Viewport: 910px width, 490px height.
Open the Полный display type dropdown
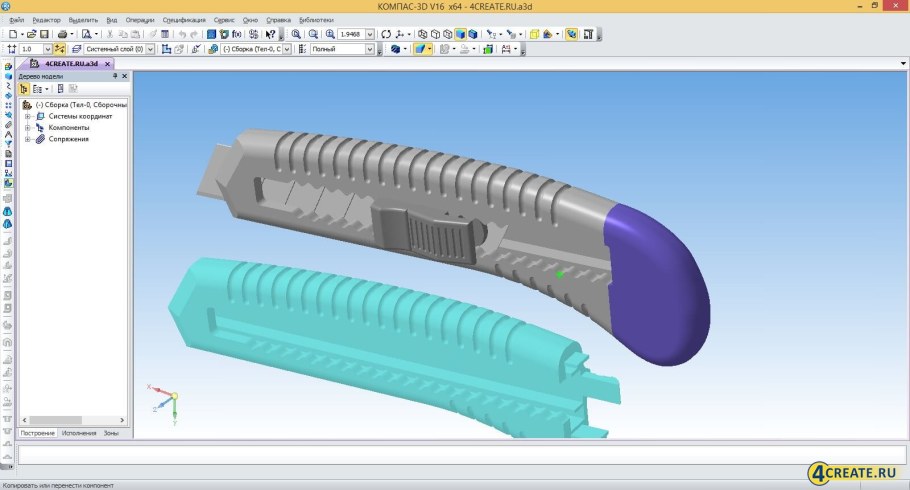370,49
